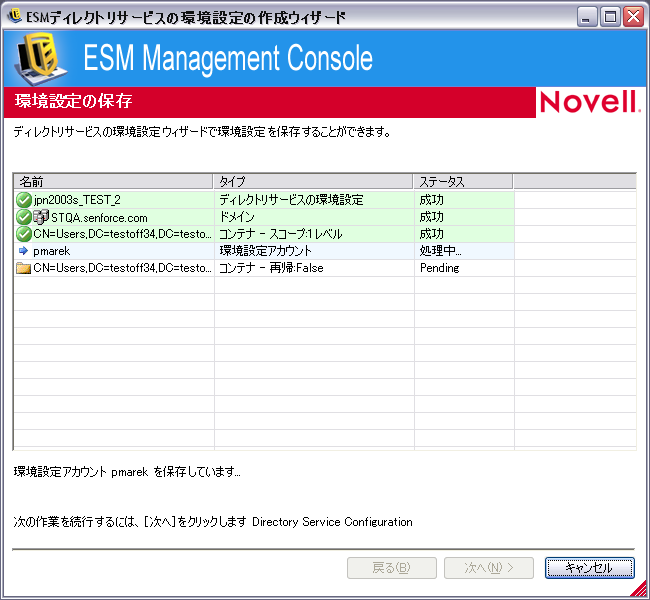The height and width of the screenshot is (600, 650).
Task: Minimize the wizard window
Action: [x=587, y=17]
